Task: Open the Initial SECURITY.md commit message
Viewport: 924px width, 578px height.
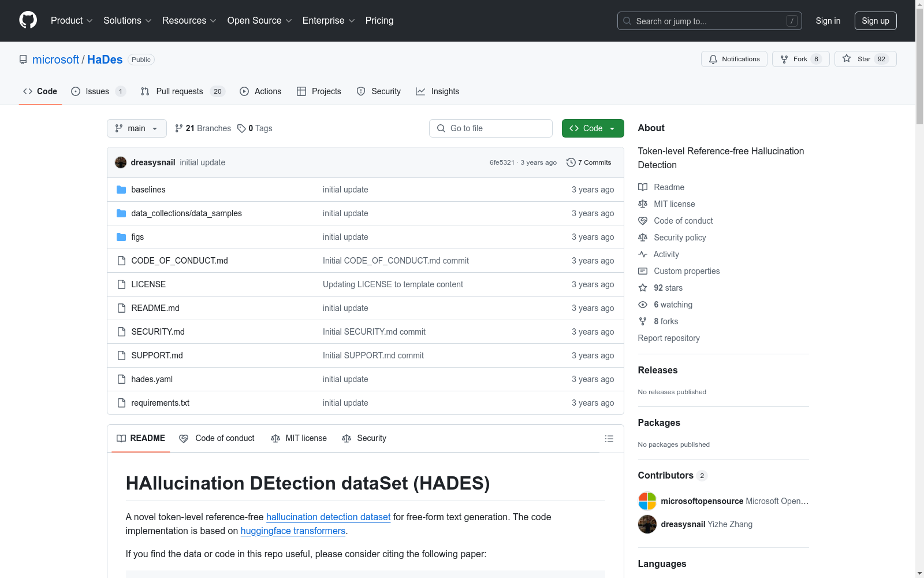Action: pos(374,332)
